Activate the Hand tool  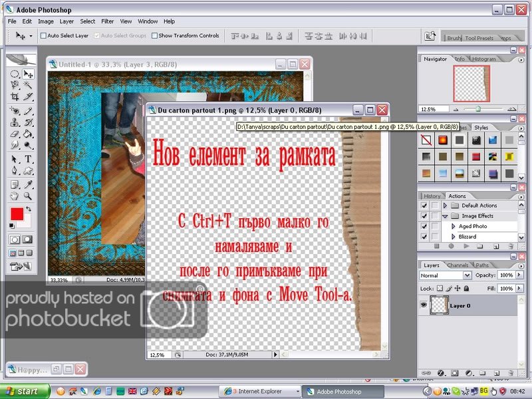coord(15,196)
